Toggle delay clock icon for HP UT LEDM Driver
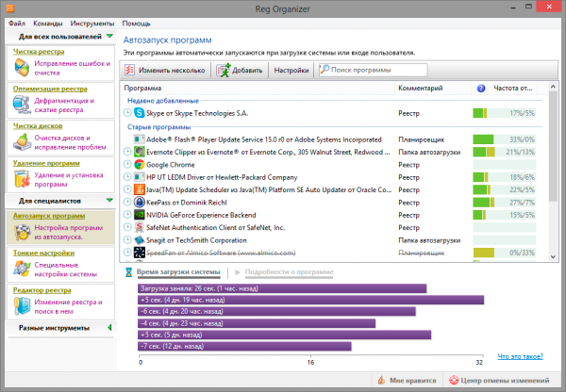 127,177
